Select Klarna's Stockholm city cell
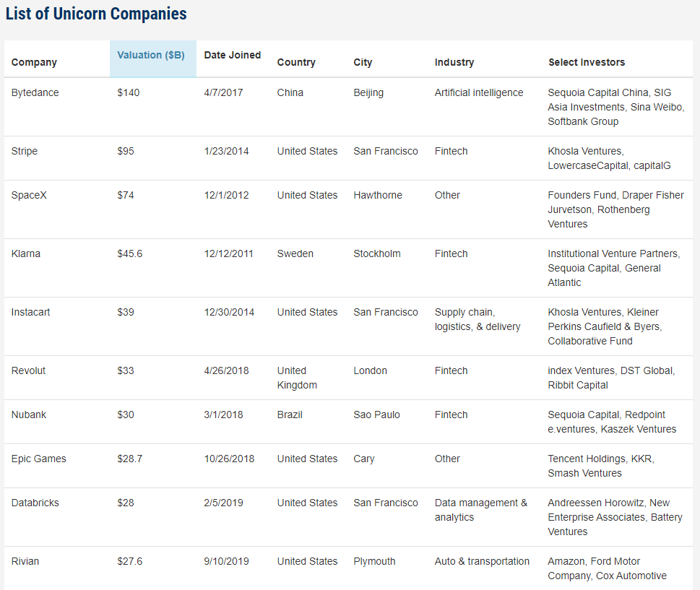700x590 pixels. point(377,253)
